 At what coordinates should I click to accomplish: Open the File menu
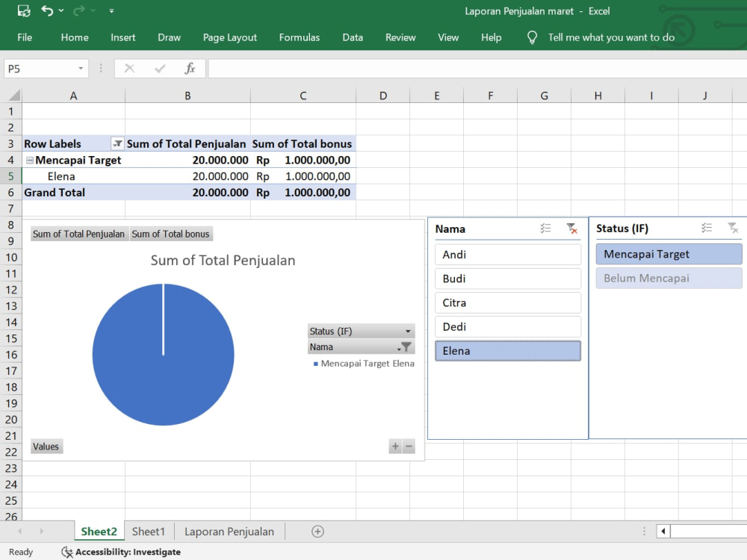(x=25, y=37)
